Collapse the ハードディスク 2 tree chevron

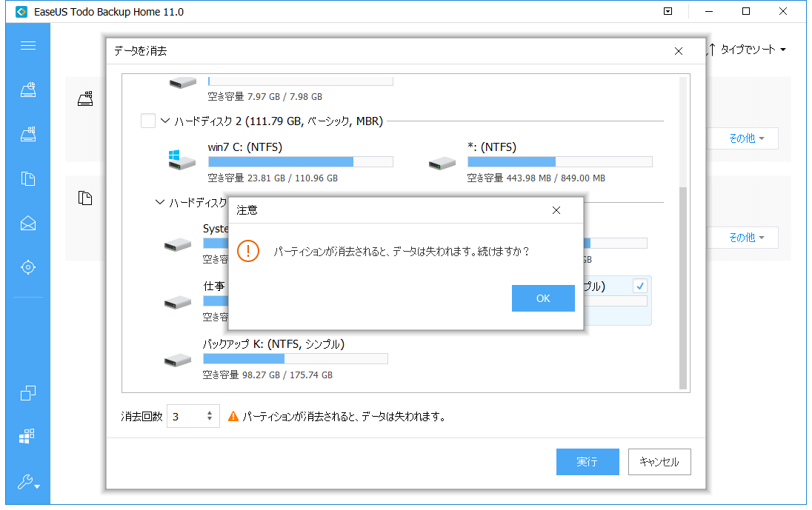(164, 121)
